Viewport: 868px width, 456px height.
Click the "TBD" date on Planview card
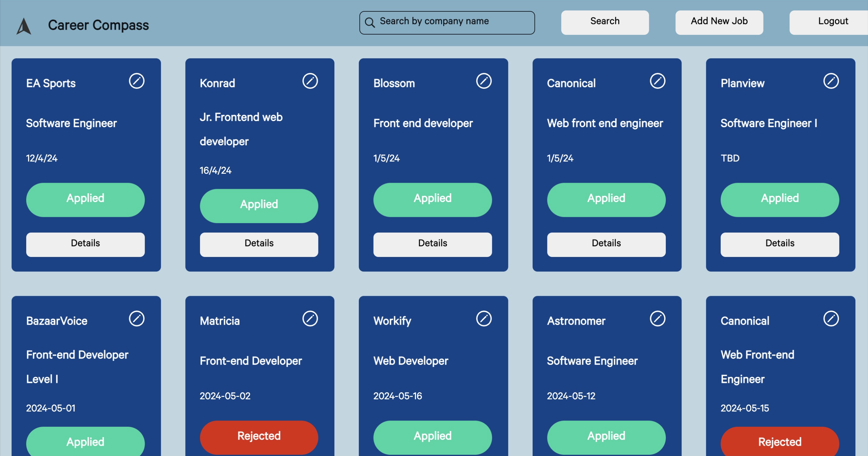tap(730, 158)
